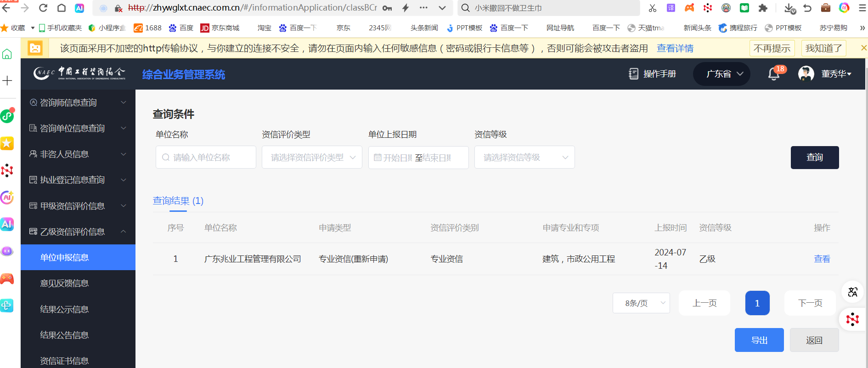Viewport: 868px width, 368px height.
Task: Click the undo closed tab icon
Action: [807, 8]
